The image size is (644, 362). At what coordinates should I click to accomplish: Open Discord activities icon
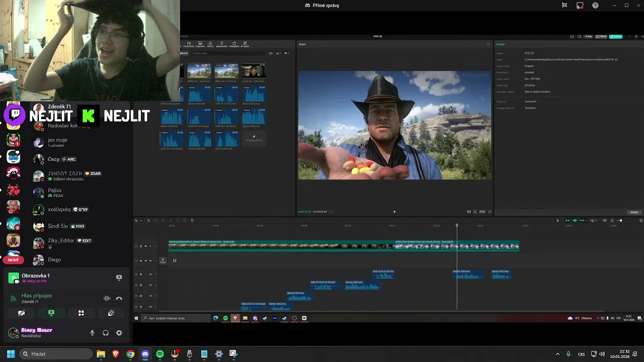point(81,313)
